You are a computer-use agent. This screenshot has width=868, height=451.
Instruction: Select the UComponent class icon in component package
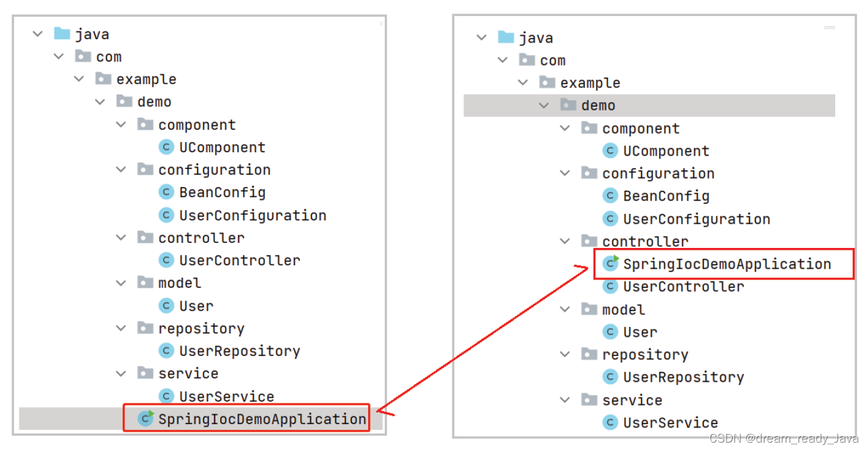[x=166, y=146]
